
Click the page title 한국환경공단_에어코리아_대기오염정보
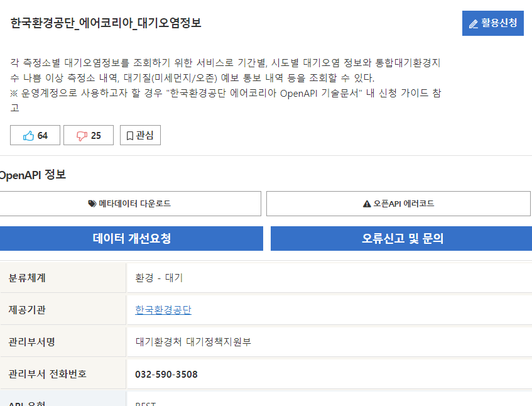click(106, 23)
